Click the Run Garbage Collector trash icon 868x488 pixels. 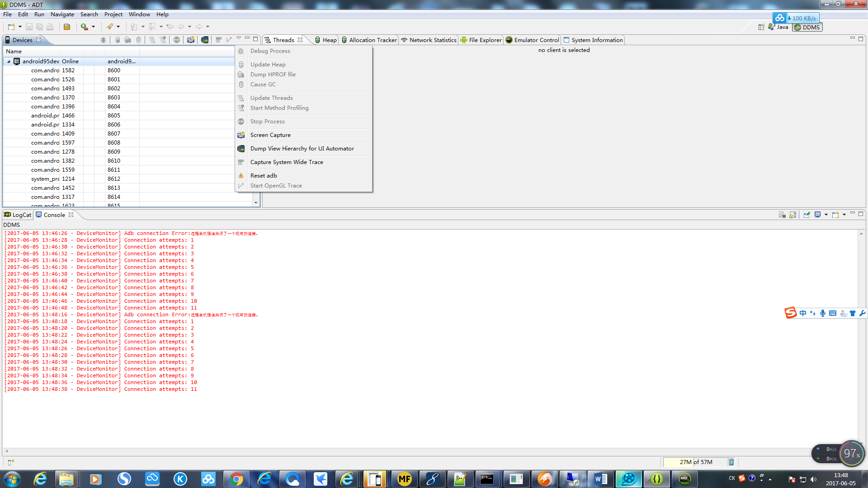click(x=731, y=462)
